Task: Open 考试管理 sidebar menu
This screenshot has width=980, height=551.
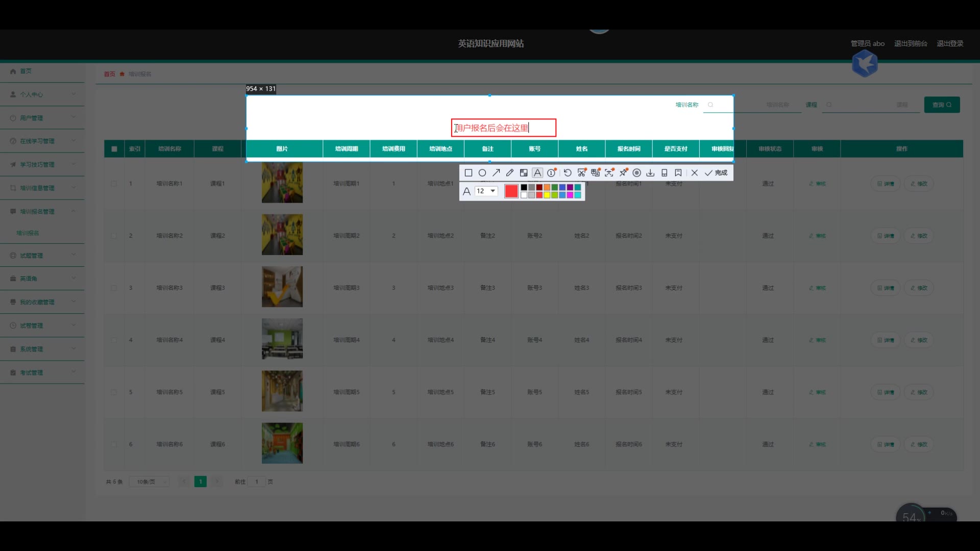Action: pos(42,372)
